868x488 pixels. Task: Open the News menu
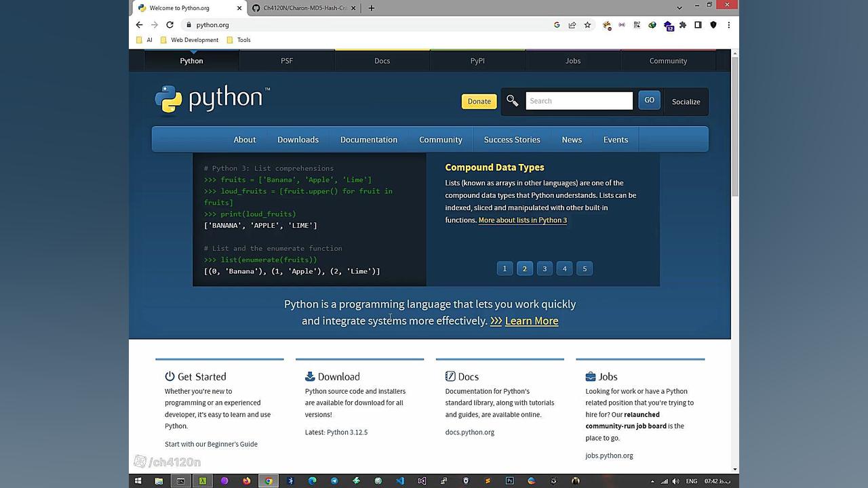[572, 140]
